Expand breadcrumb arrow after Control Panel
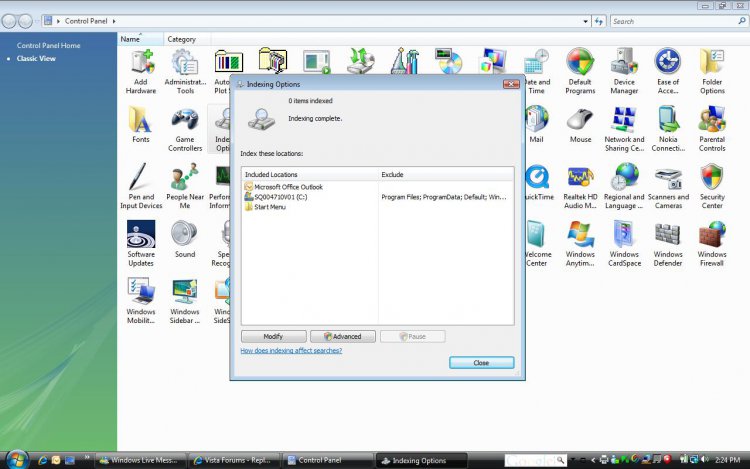 tap(114, 21)
